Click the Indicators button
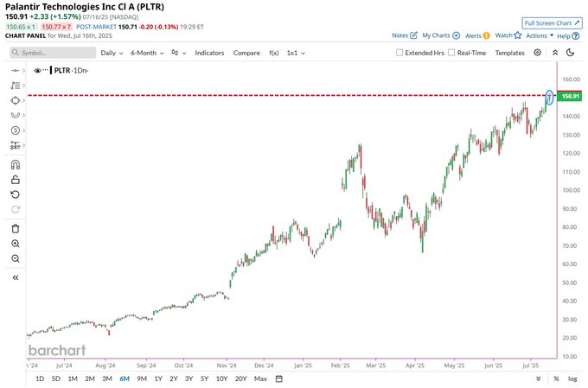Viewport: 588px width, 388px height. 209,53
